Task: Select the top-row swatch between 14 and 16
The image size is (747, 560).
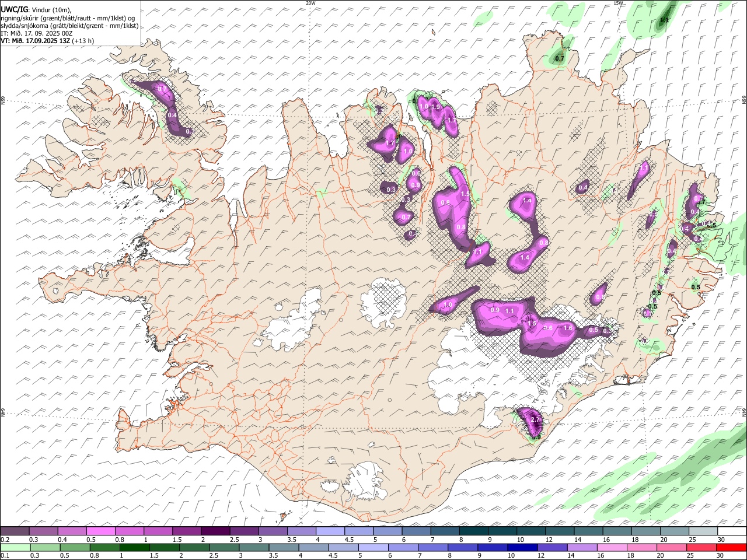Action: pyautogui.click(x=589, y=531)
